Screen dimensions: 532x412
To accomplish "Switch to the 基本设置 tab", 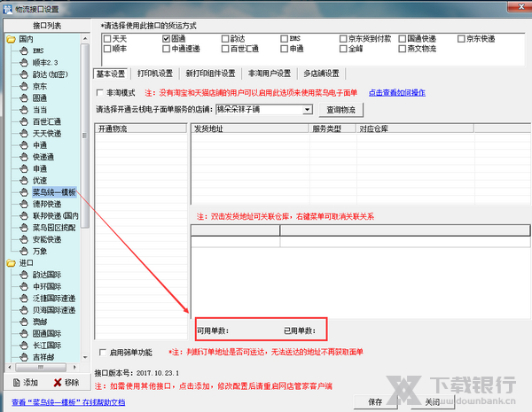I will (111, 74).
